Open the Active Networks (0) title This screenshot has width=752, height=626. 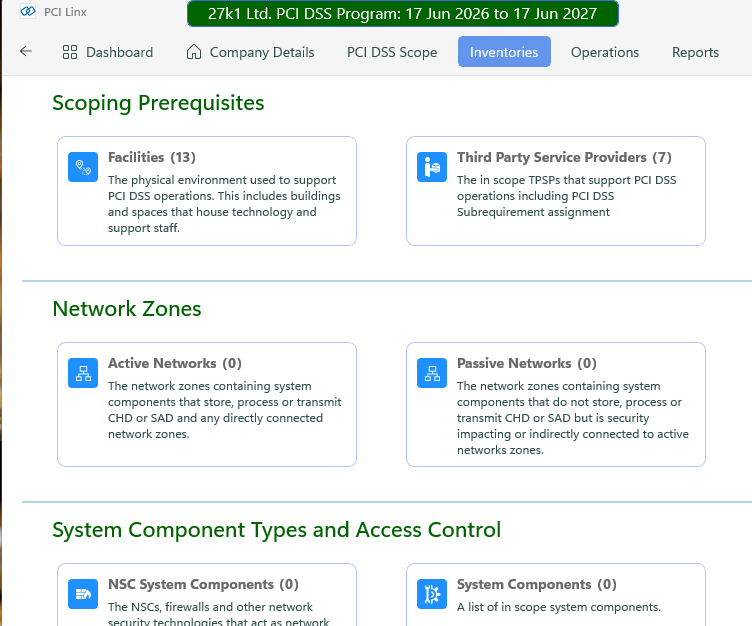pos(175,363)
